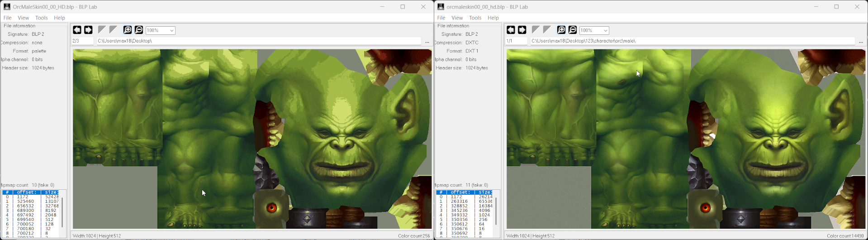Click the left window's mipmap list scrollbar

click(62, 212)
